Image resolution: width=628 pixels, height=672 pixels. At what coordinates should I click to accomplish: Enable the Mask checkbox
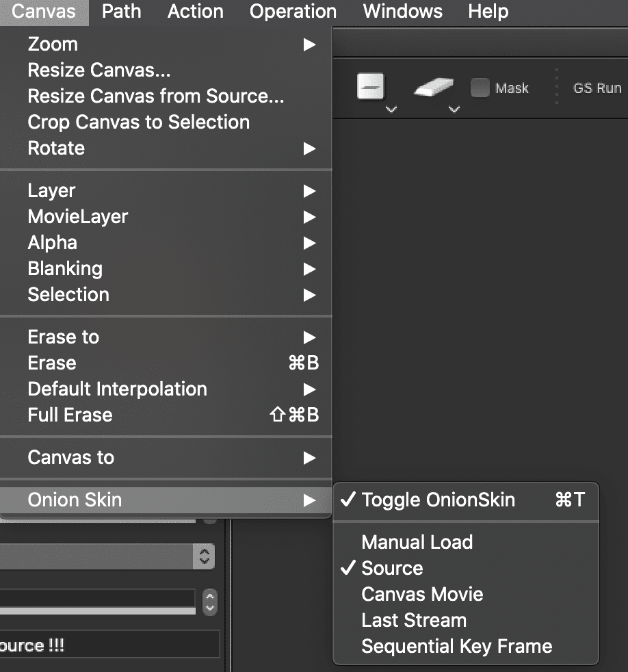click(x=480, y=88)
